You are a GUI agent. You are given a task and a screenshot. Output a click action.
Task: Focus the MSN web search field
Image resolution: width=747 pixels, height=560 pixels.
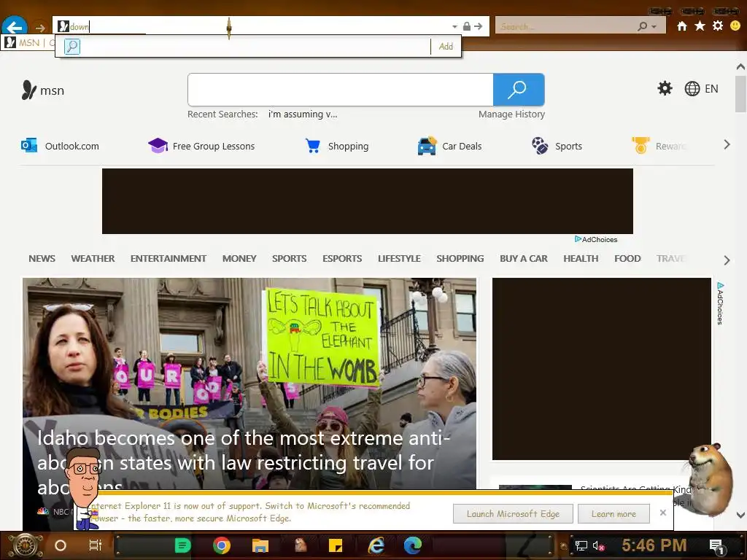pos(340,90)
